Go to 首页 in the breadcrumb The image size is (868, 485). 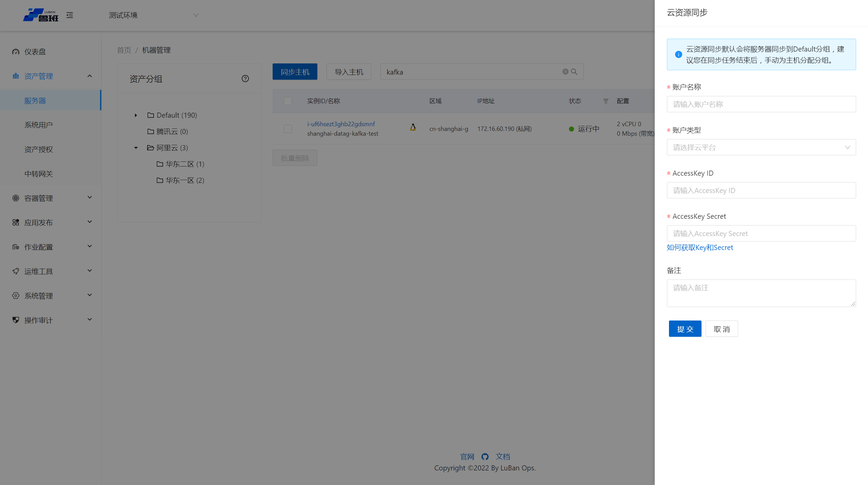(x=124, y=50)
